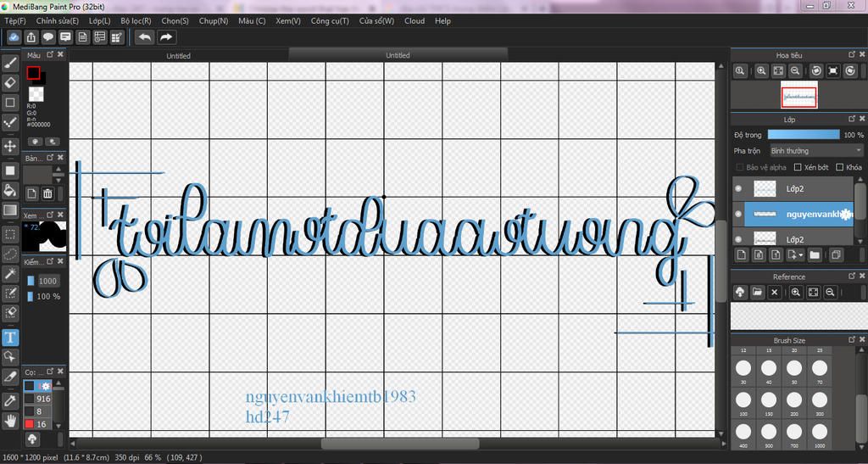Select the Move tool

click(x=10, y=146)
